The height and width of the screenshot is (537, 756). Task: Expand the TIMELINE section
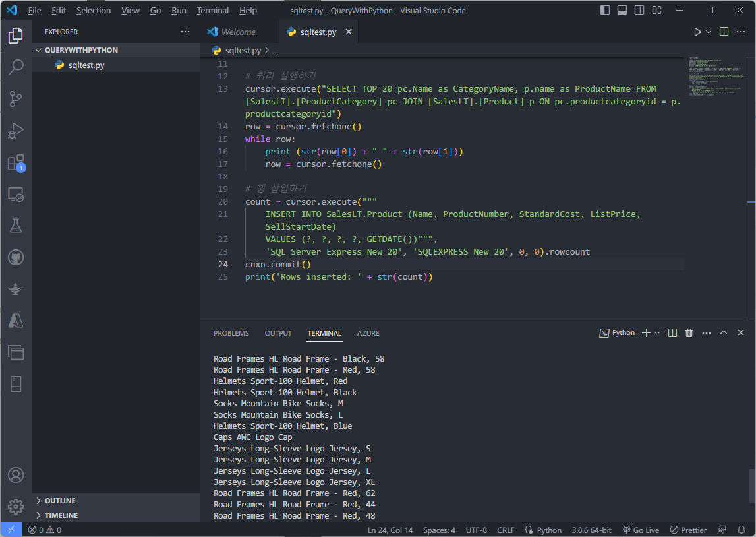point(116,515)
